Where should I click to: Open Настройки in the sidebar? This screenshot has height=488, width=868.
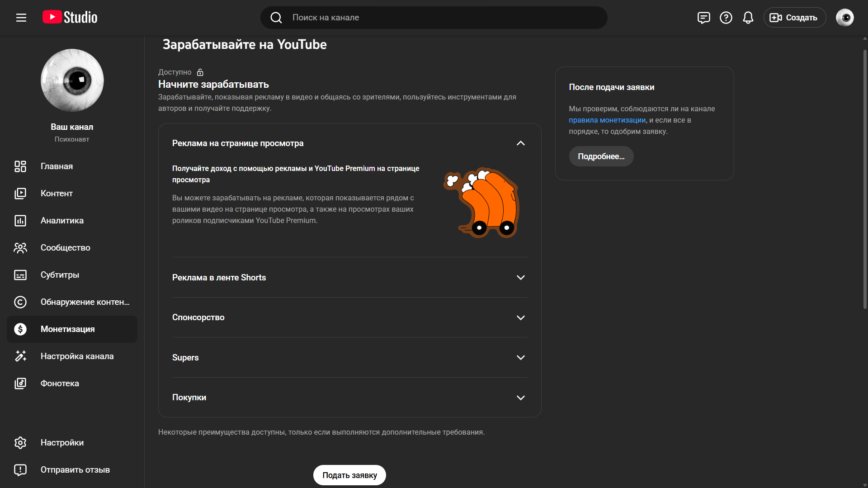coord(72,443)
